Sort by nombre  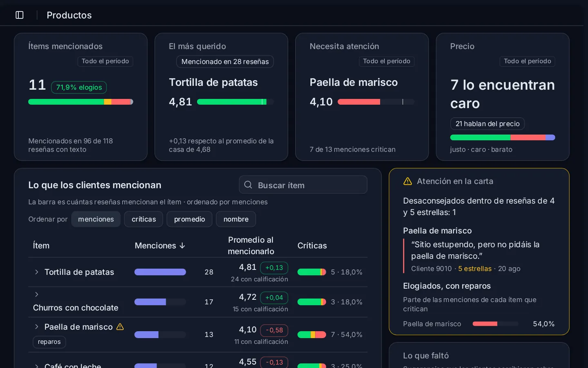(x=236, y=219)
